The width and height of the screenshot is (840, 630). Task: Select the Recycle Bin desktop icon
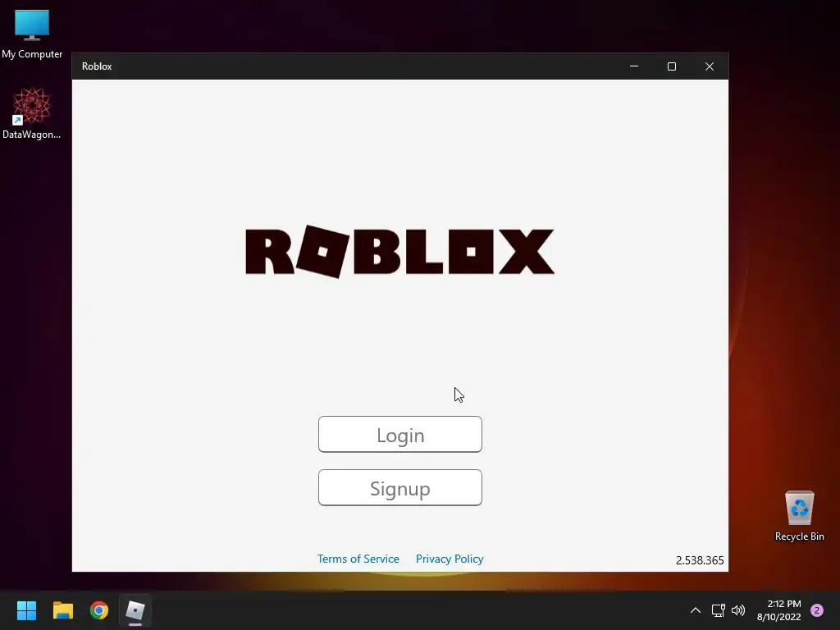(799, 516)
